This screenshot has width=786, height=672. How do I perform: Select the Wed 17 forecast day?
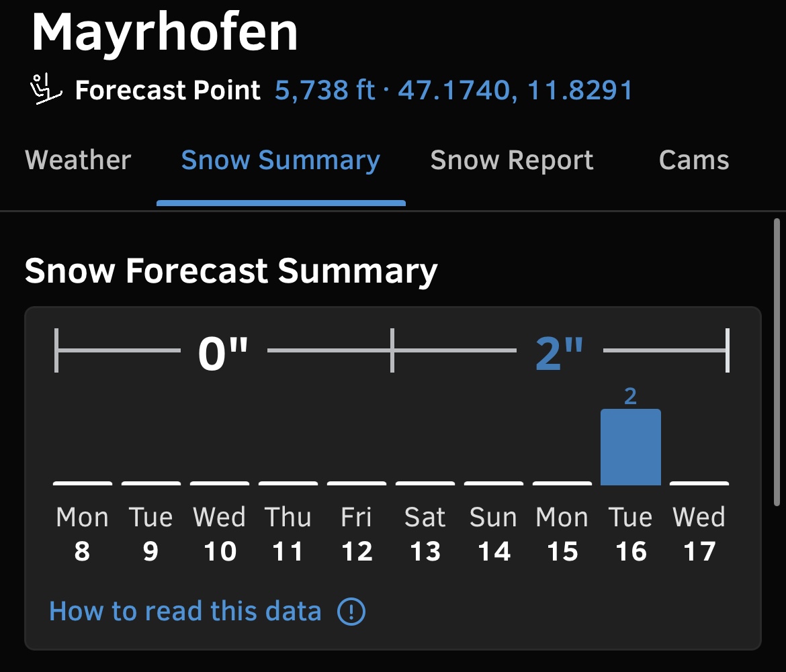pyautogui.click(x=699, y=534)
